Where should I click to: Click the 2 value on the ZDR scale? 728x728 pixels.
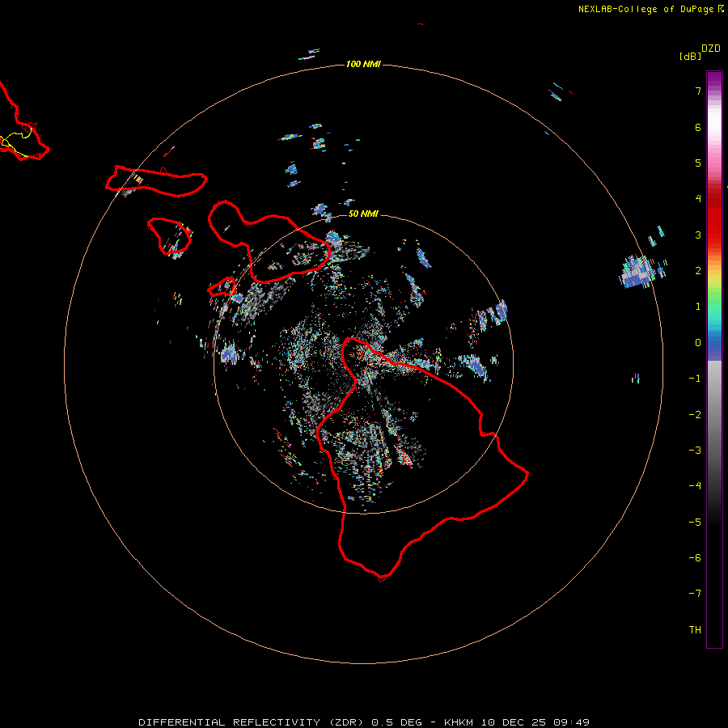coord(698,271)
